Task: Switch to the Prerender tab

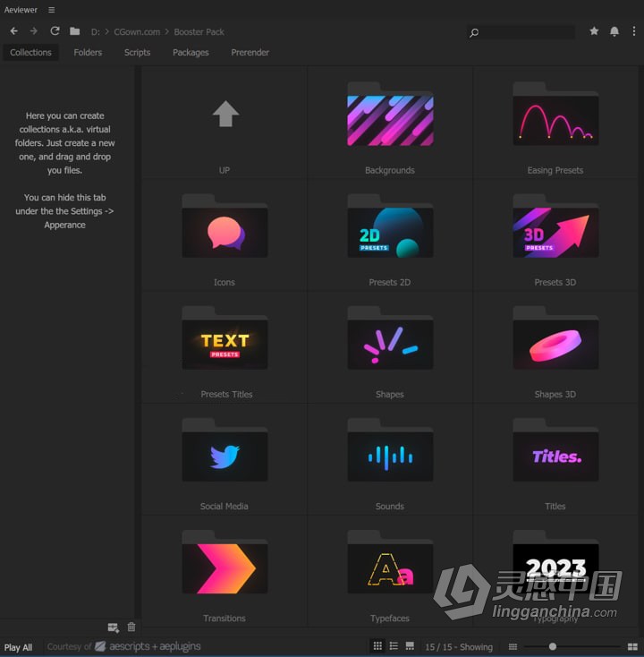Action: point(250,53)
